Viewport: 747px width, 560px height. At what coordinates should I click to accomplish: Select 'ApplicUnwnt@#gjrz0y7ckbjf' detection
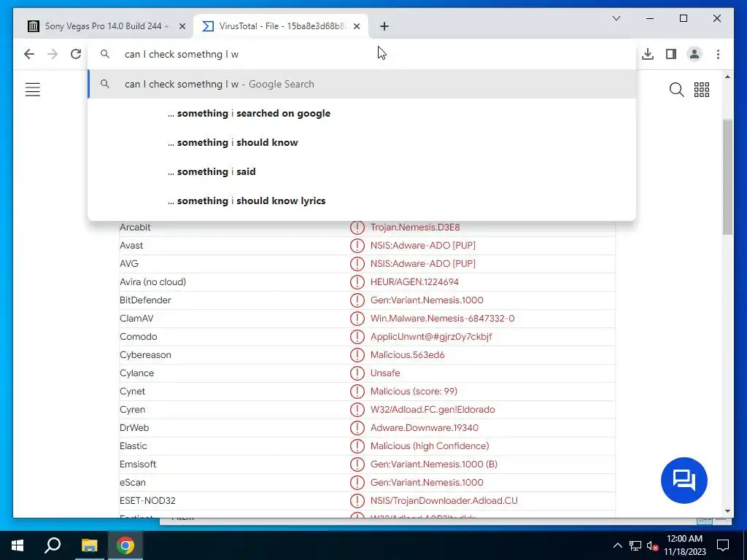coord(431,337)
